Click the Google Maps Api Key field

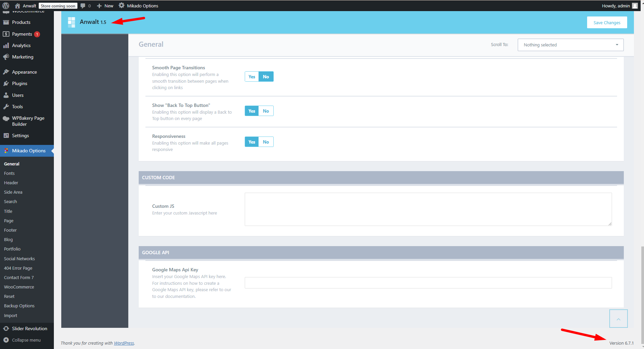tap(428, 283)
